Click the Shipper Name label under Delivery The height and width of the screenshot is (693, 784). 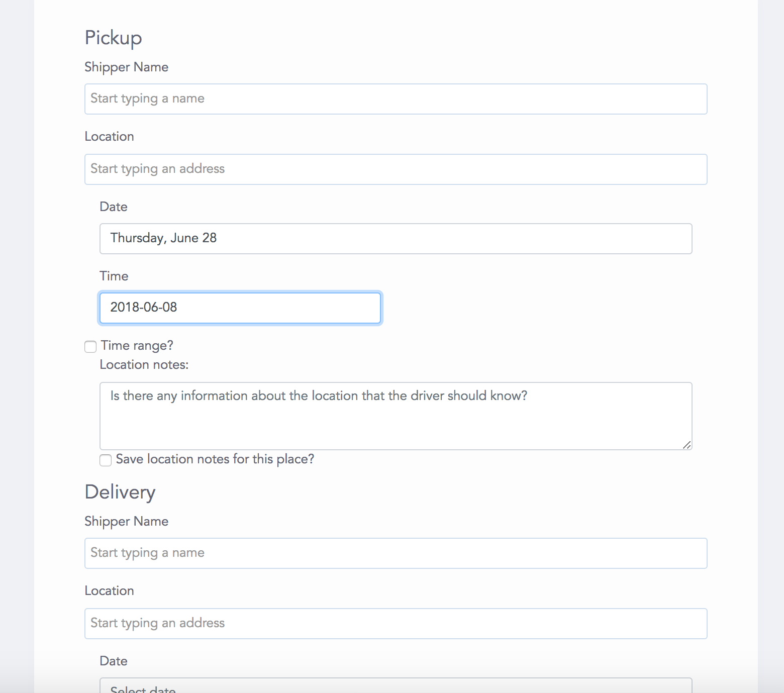(126, 522)
